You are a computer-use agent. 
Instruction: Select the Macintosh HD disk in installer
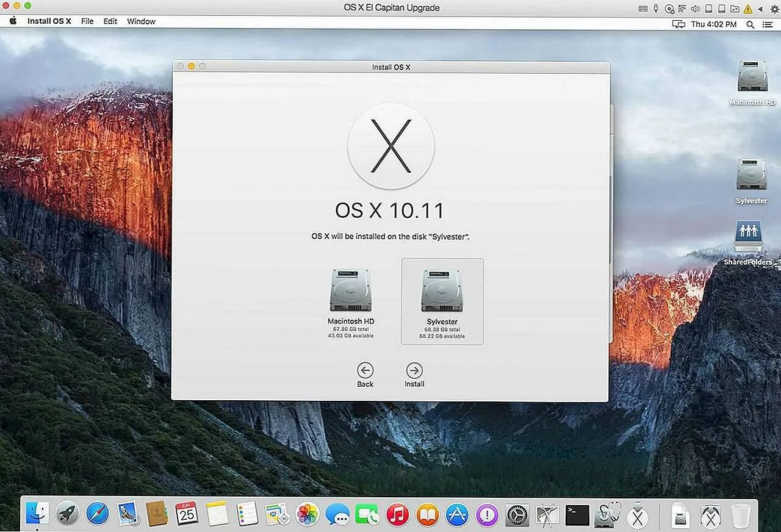(x=351, y=303)
